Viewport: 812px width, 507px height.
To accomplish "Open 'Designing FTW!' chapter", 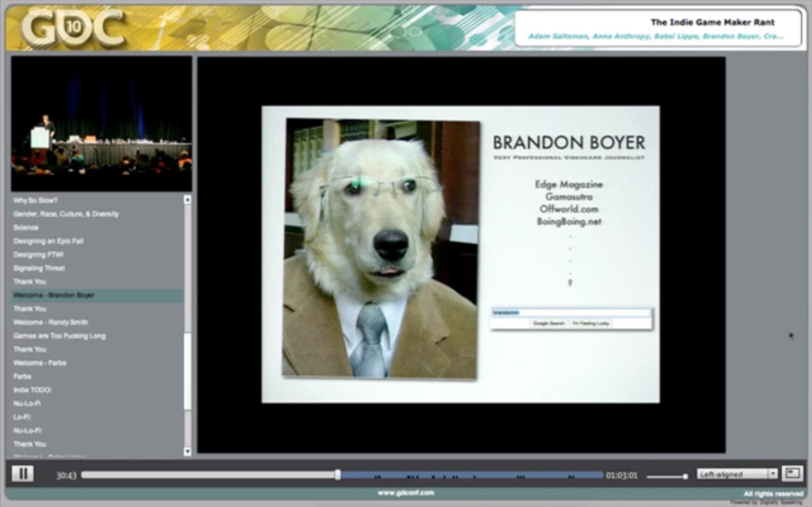I will [39, 255].
